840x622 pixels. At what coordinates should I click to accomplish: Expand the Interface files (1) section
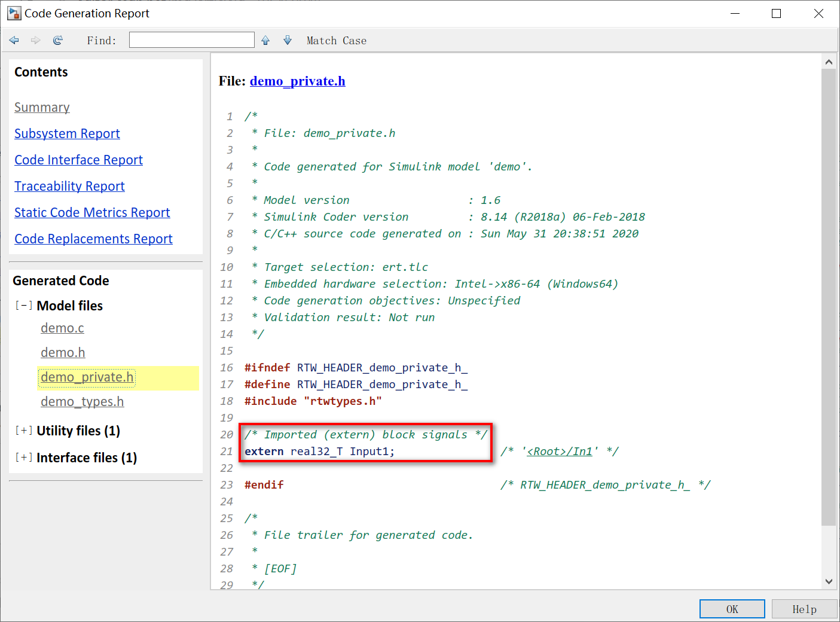(x=24, y=458)
